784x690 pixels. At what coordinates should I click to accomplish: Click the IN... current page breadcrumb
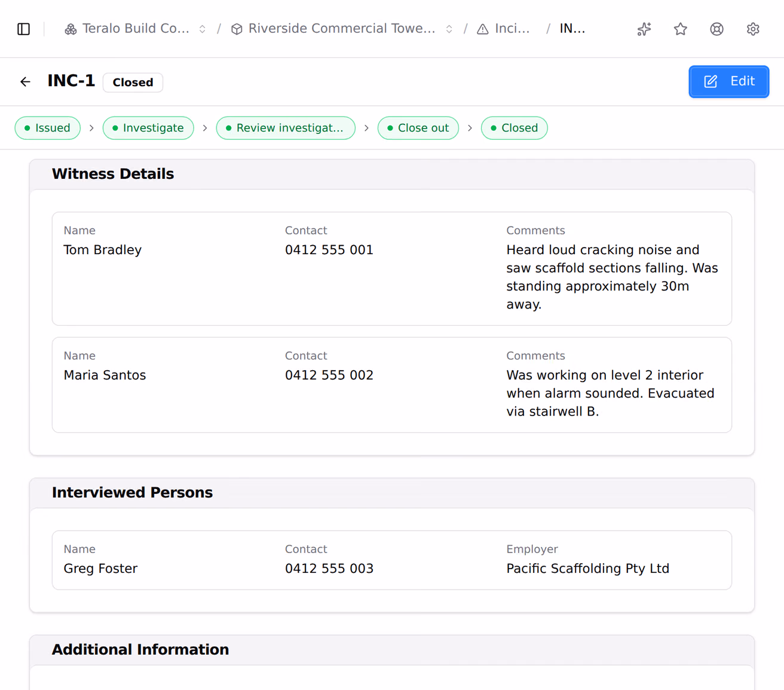[x=572, y=29]
